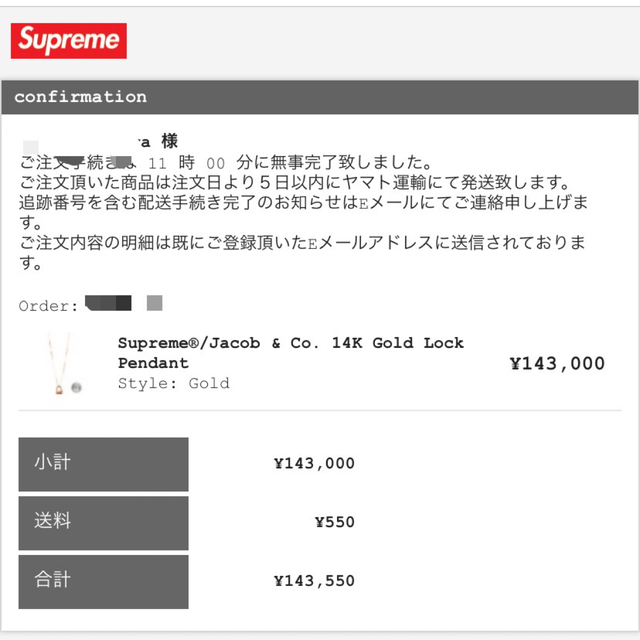Screen dimensions: 640x640
Task: Click the redacted order number
Action: (x=108, y=303)
